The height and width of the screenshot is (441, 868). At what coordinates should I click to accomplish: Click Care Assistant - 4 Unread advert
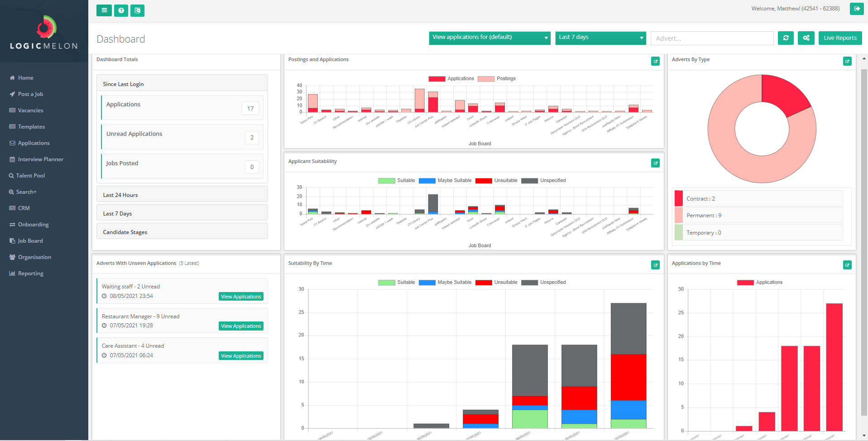[x=133, y=346]
